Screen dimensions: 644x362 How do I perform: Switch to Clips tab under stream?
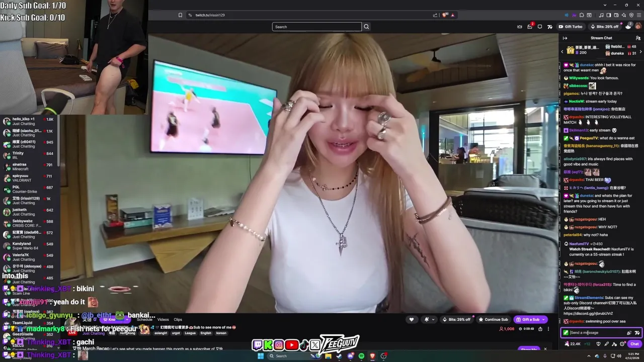pos(178,319)
